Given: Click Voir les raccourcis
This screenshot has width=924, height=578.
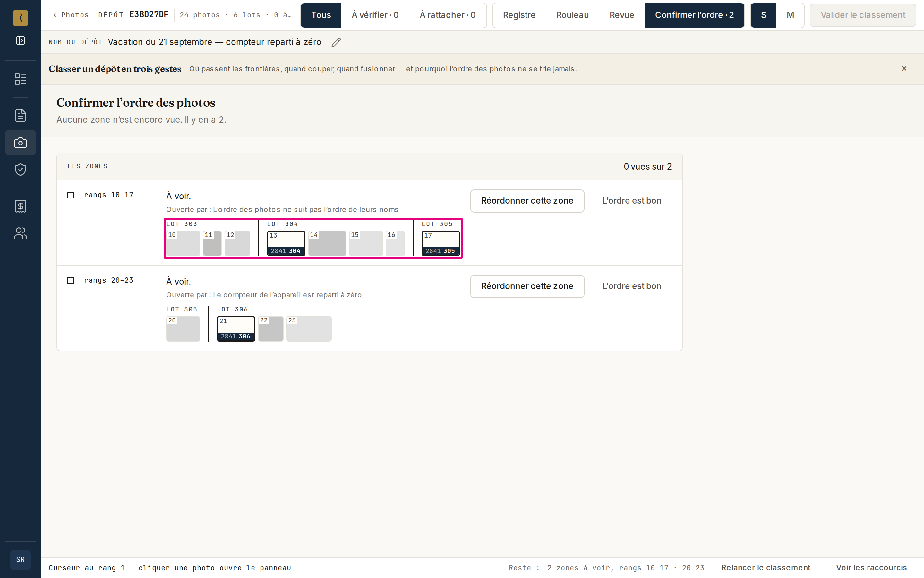Looking at the screenshot, I should (871, 568).
